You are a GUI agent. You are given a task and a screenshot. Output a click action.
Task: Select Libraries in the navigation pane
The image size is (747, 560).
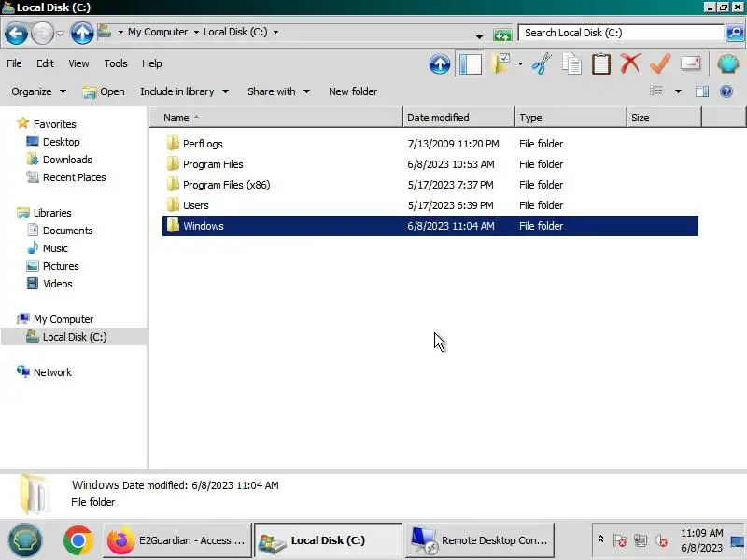pos(52,213)
